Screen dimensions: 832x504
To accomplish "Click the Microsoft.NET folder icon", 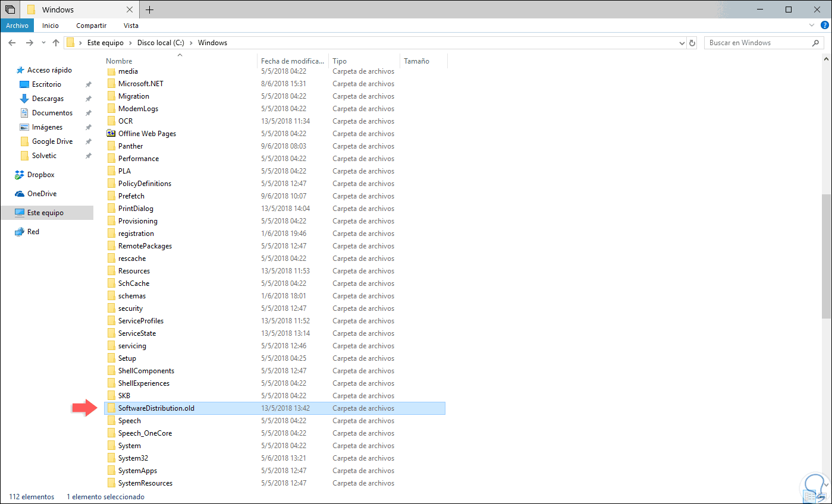I will tap(111, 84).
